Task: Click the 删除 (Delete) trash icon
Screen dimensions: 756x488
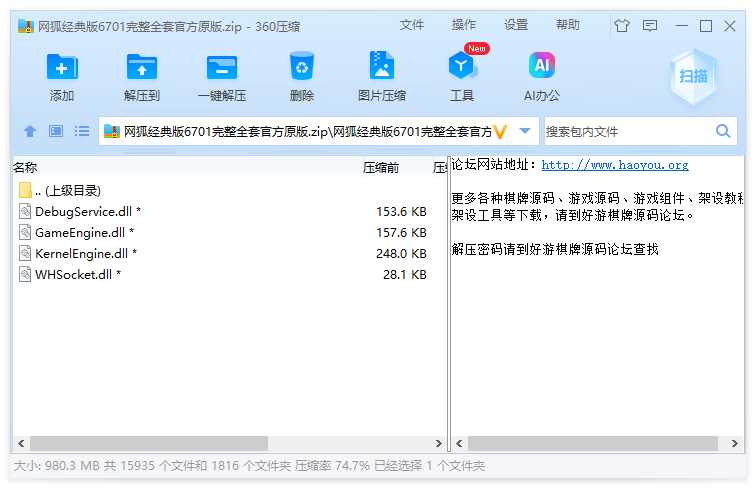Action: [x=302, y=66]
